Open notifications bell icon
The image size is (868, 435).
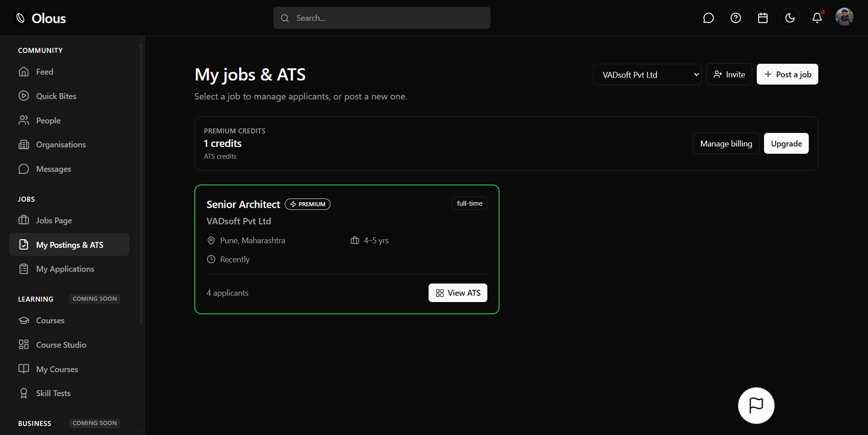[817, 18]
